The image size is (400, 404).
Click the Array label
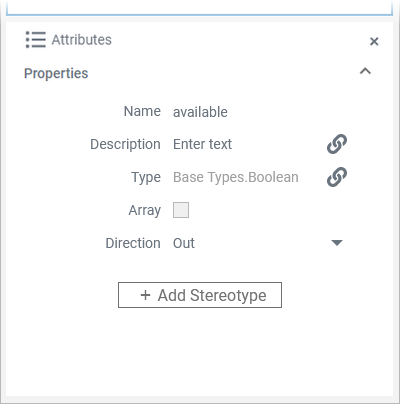(145, 210)
